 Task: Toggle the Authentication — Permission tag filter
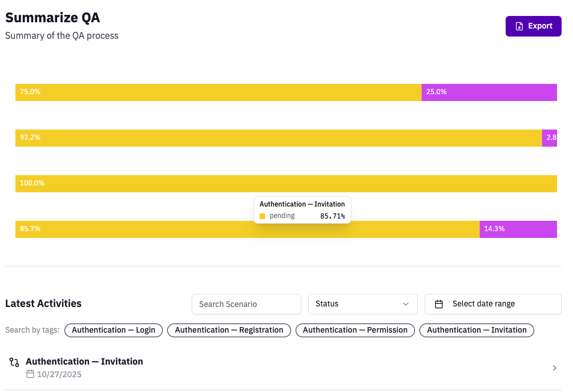(355, 330)
